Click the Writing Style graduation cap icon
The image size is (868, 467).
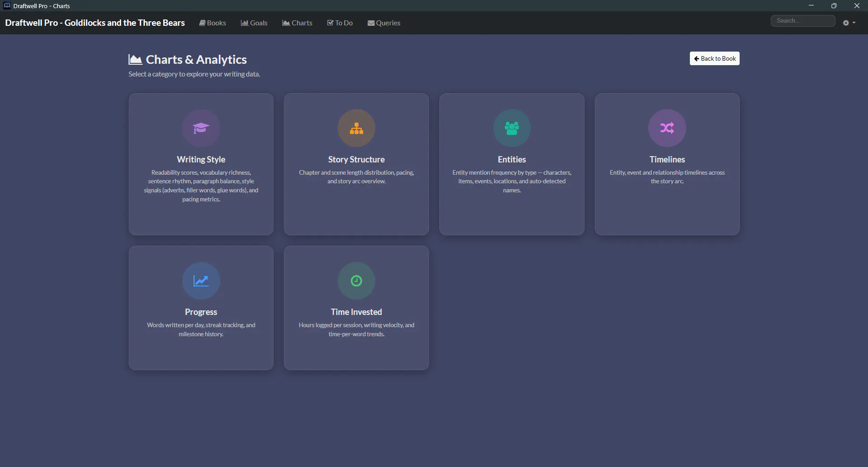(201, 128)
